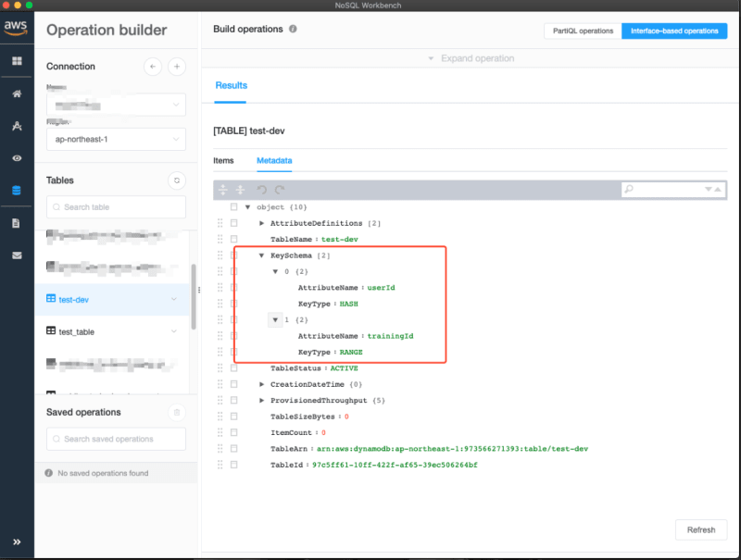Image resolution: width=741 pixels, height=560 pixels.
Task: Click the search magnifier in JSON viewer
Action: pyautogui.click(x=629, y=190)
